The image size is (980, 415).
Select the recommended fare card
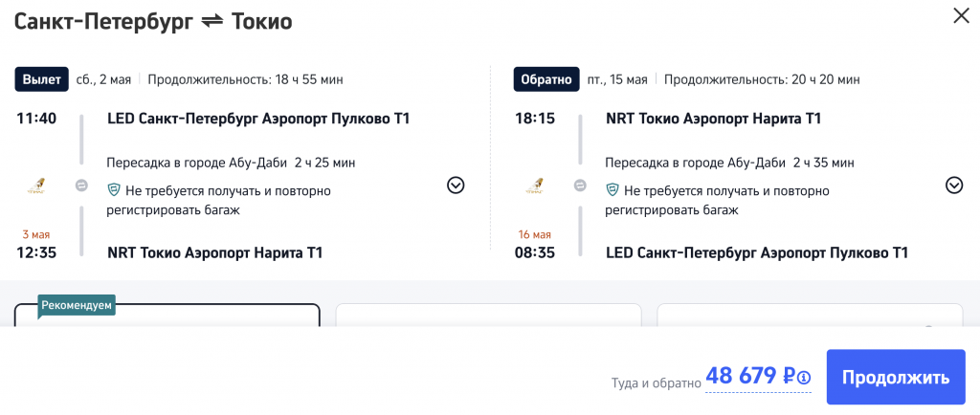167,317
